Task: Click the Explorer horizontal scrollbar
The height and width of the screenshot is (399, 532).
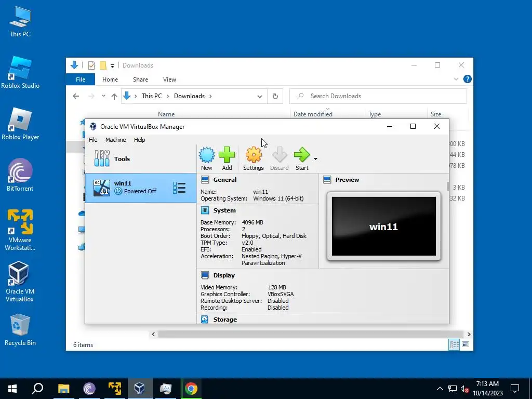Action: click(311, 334)
